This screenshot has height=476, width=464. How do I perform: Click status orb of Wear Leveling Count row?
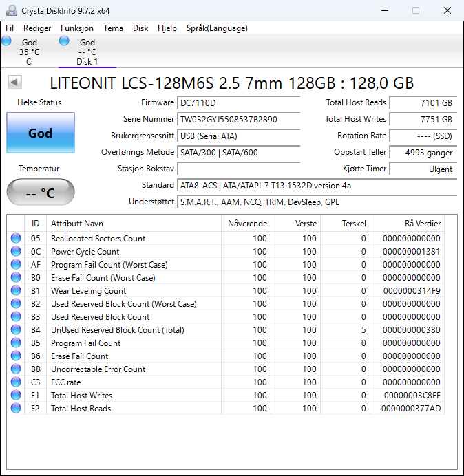(x=16, y=290)
